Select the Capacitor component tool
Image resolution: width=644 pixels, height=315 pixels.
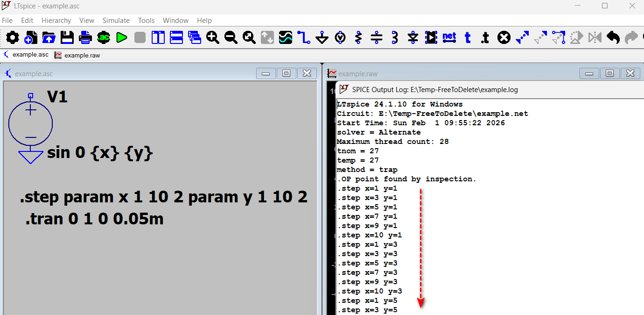377,38
